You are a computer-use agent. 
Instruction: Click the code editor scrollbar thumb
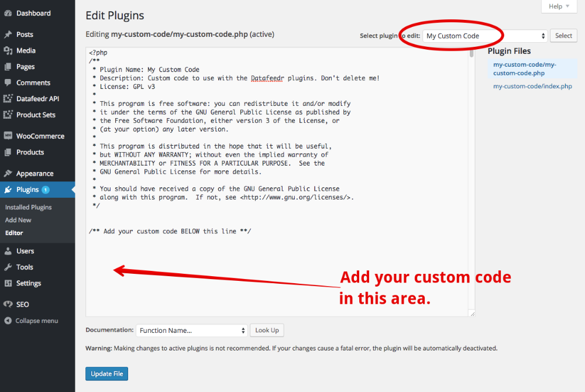pyautogui.click(x=472, y=53)
